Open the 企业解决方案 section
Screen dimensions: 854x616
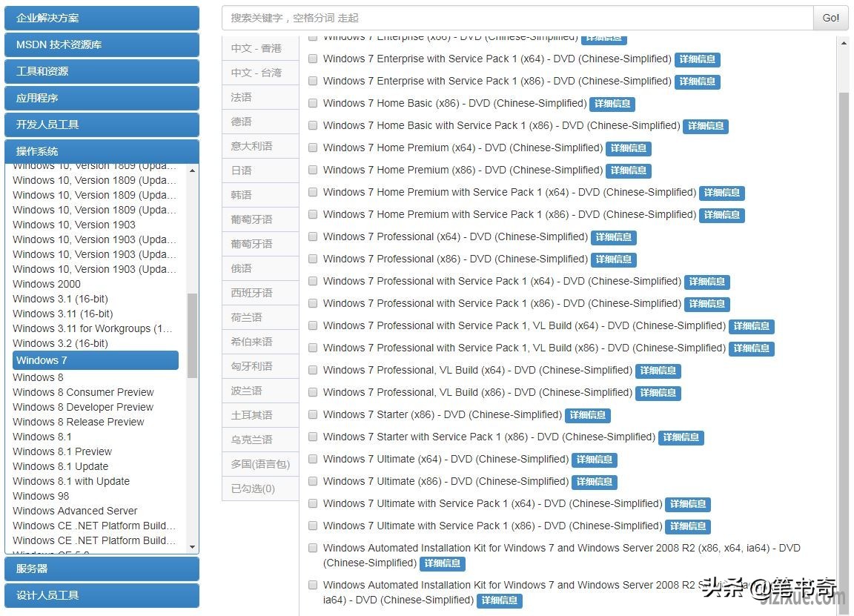pyautogui.click(x=102, y=17)
